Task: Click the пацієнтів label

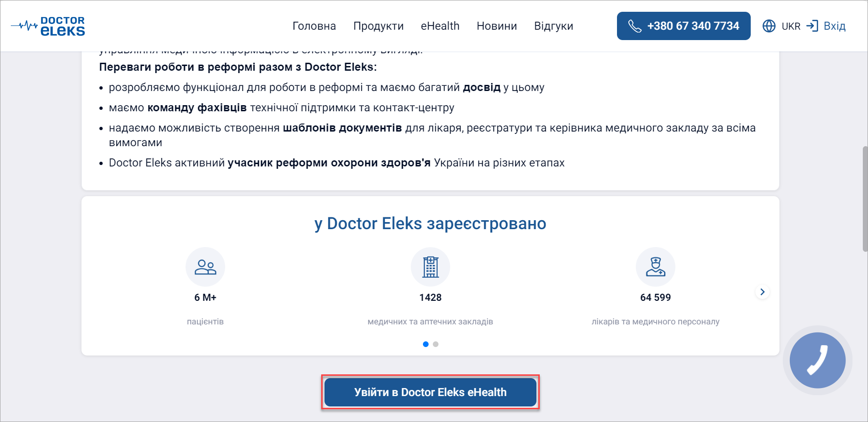Action: pos(205,322)
